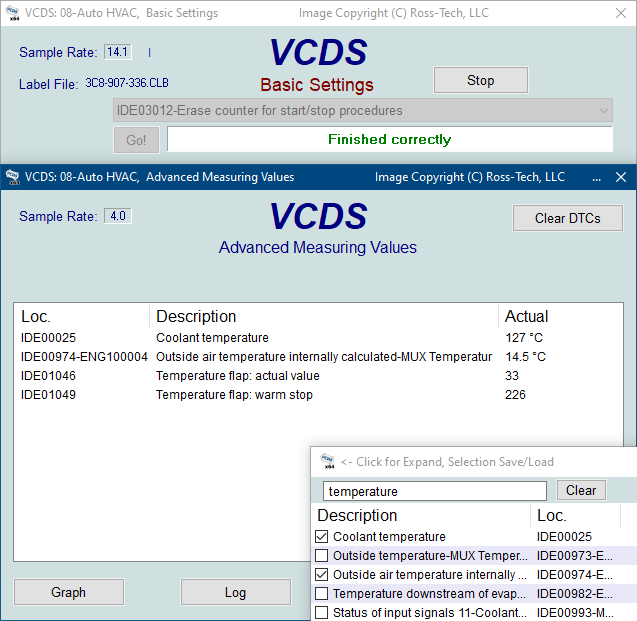Click the actual value 33

tap(512, 376)
